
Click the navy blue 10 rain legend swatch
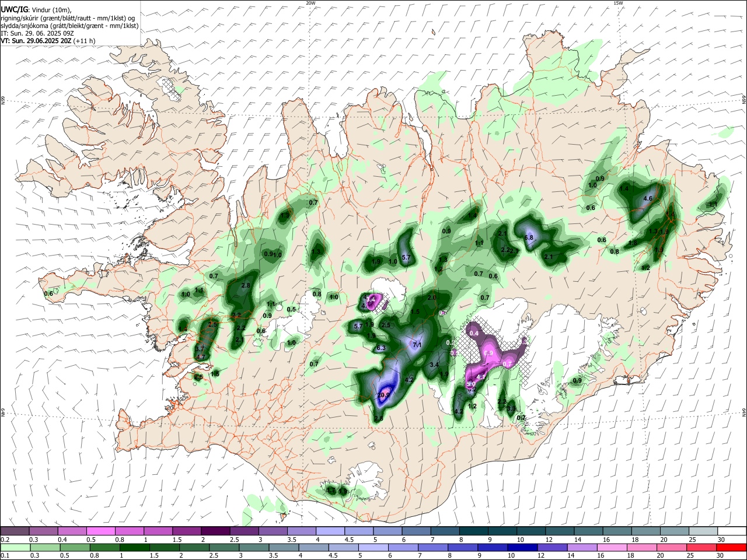[x=522, y=547]
